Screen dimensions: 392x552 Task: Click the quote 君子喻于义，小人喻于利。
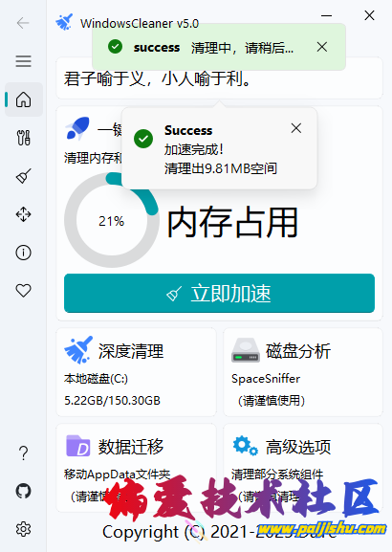pyautogui.click(x=158, y=78)
